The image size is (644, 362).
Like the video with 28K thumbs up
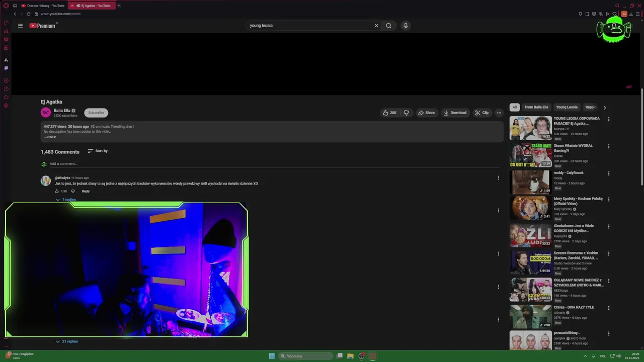tap(389, 113)
